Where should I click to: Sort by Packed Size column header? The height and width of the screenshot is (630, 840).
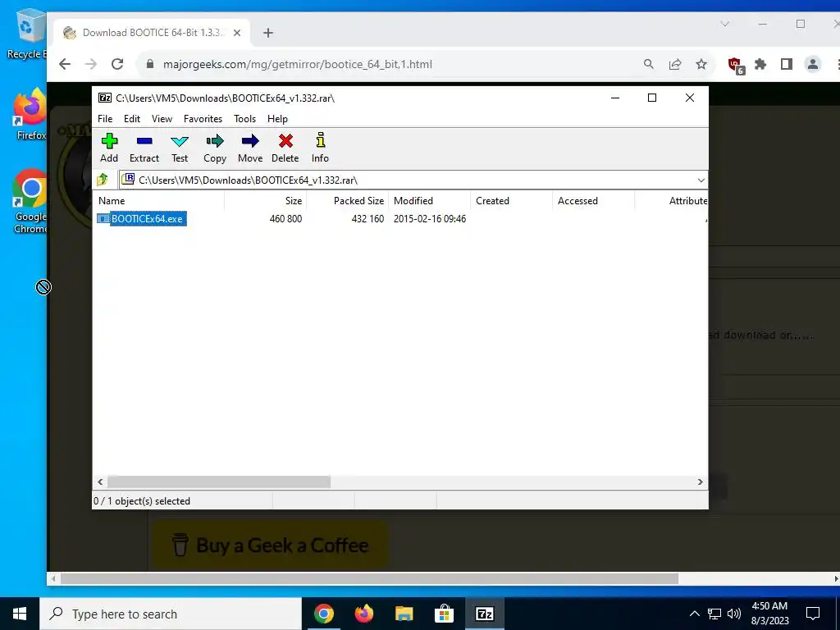347,201
